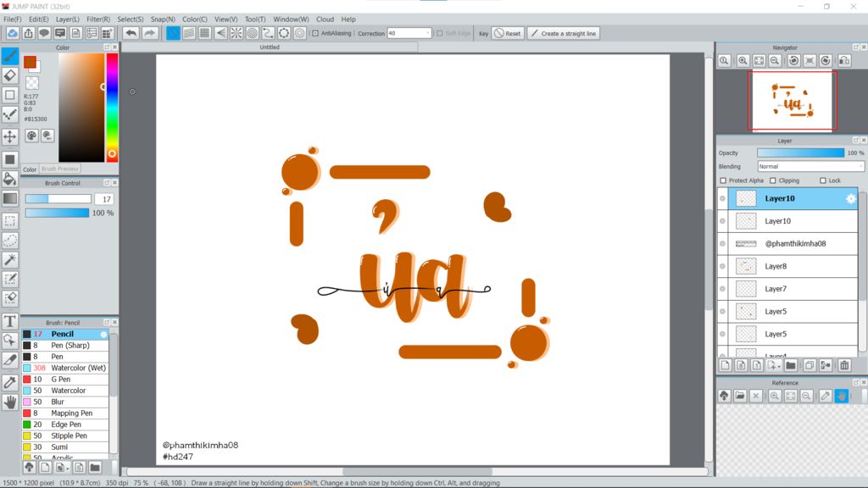Click the layer Opacity slider
The width and height of the screenshot is (868, 488).
pyautogui.click(x=800, y=152)
